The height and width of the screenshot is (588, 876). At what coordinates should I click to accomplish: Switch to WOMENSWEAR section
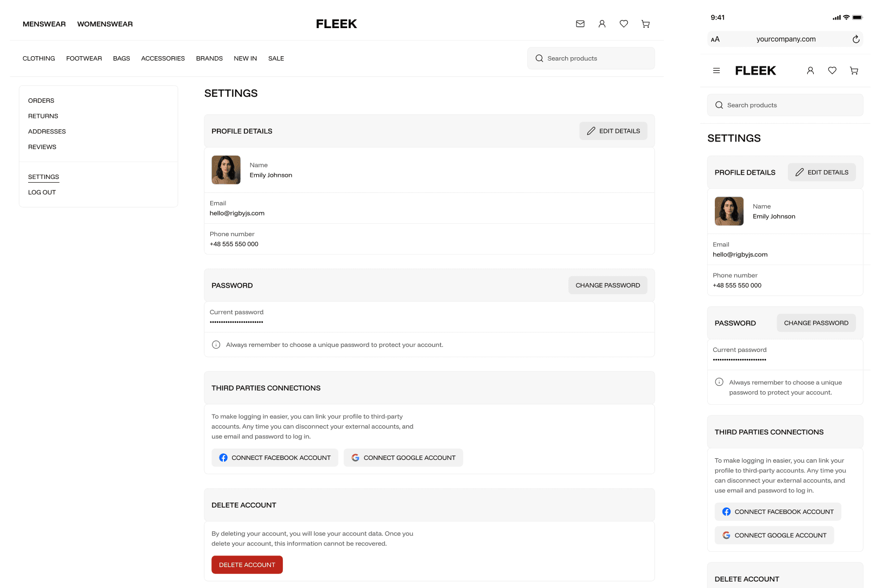click(105, 24)
